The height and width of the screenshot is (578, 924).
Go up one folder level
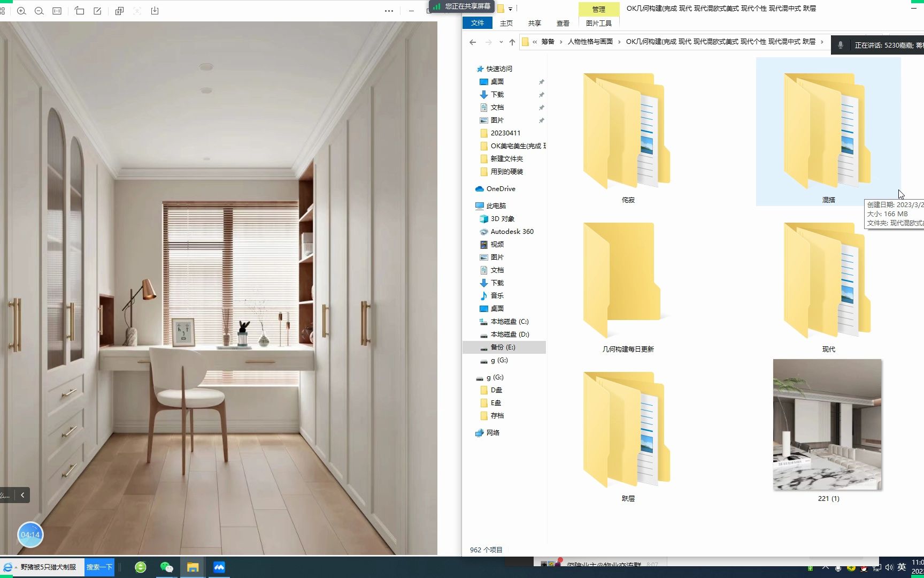pos(512,42)
